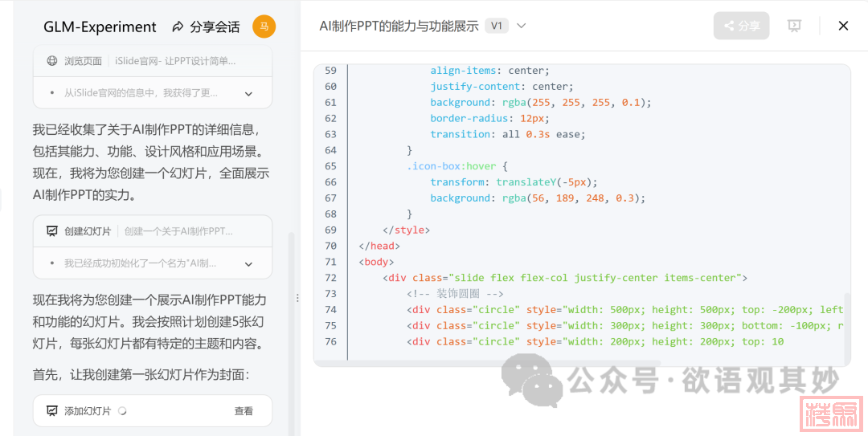Click the gray 分享 button
Screen dimensions: 868x436
[x=741, y=26]
